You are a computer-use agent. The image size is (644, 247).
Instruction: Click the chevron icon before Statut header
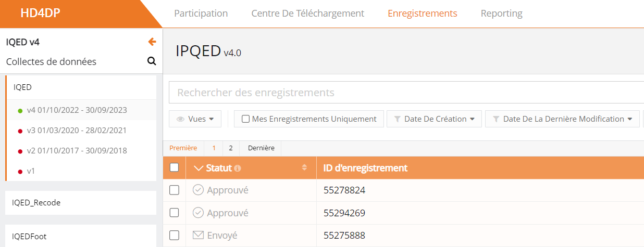(x=198, y=168)
